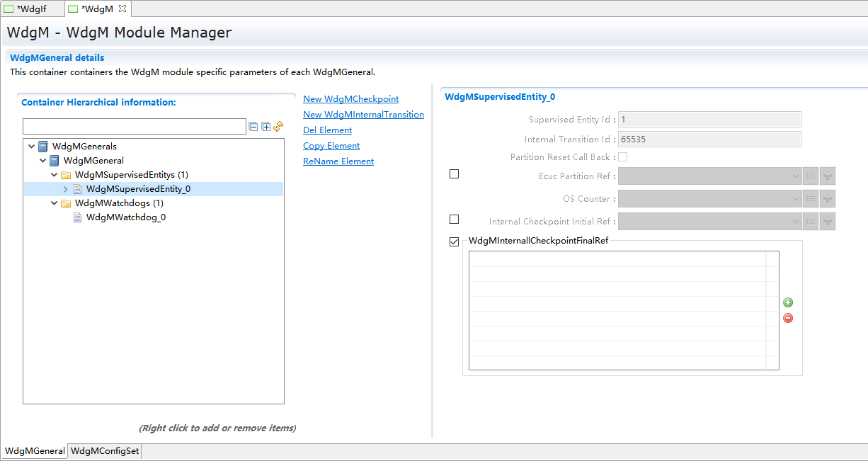The image size is (868, 461).
Task: Collapse the WdgMGenerals root node
Action: pyautogui.click(x=31, y=147)
